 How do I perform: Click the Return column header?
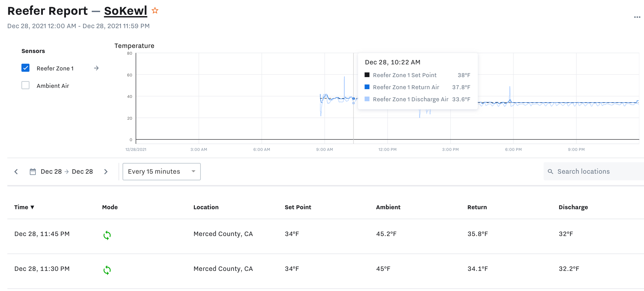(477, 207)
